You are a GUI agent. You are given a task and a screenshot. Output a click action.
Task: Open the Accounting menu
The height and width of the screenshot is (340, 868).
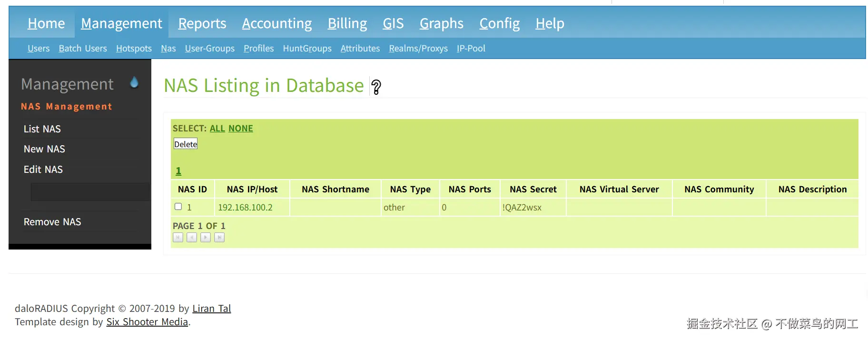277,23
